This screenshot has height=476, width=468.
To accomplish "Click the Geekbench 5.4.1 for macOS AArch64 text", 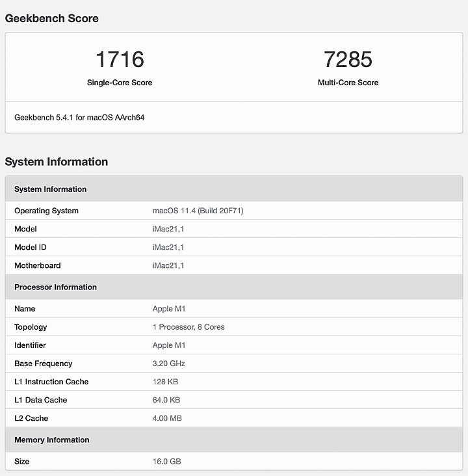I will tap(79, 118).
